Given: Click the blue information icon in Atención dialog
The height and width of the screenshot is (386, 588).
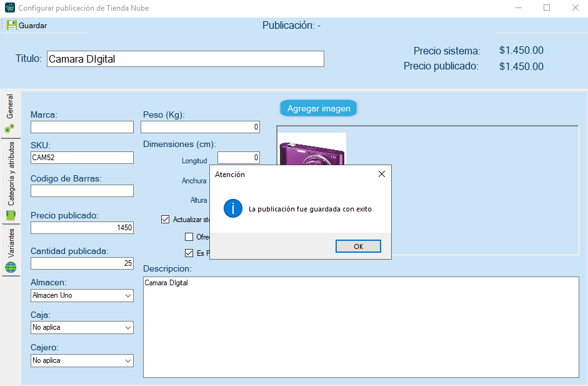Looking at the screenshot, I should pyautogui.click(x=233, y=208).
